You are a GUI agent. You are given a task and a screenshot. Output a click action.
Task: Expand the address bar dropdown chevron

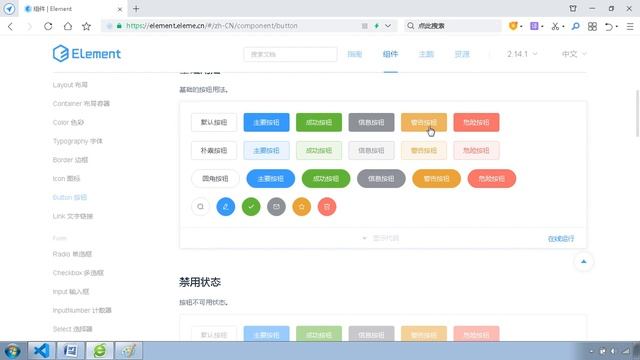(x=388, y=26)
